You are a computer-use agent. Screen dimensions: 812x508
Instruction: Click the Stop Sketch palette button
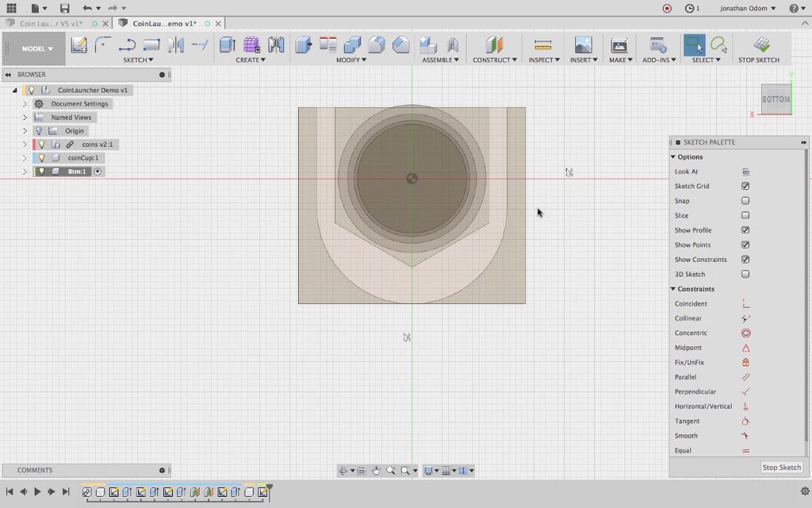click(781, 468)
